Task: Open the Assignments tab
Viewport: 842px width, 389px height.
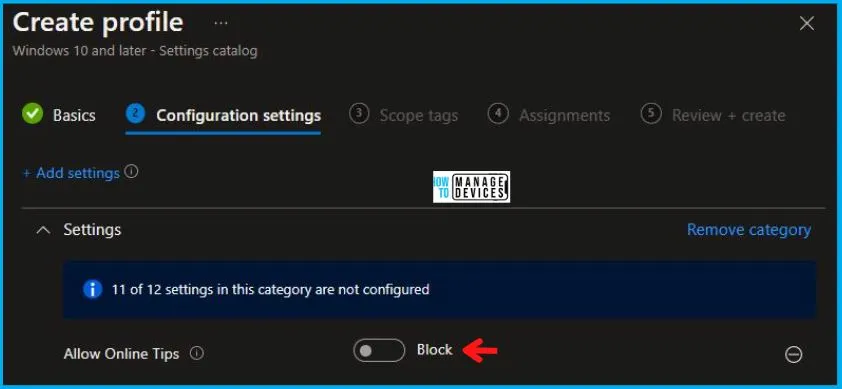Action: [564, 116]
